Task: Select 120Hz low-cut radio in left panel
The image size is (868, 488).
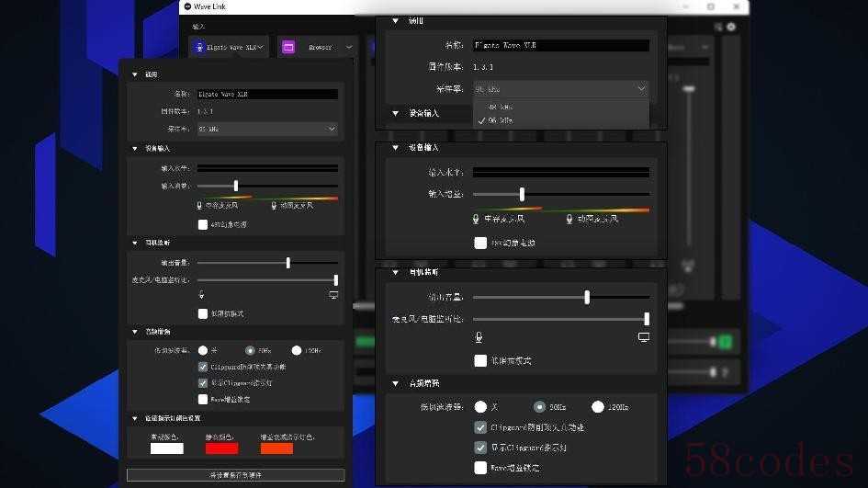Action: (297, 351)
